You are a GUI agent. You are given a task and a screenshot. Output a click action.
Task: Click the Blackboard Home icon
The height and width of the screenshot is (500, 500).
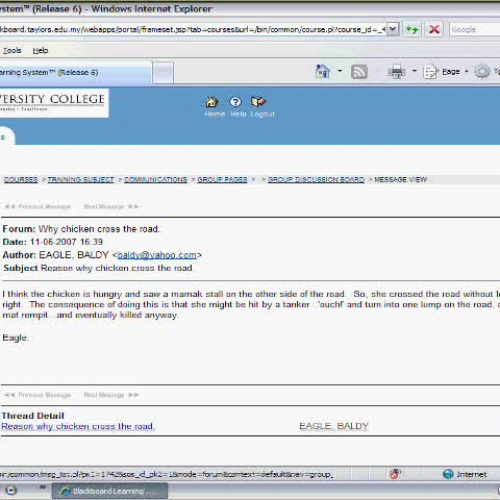[212, 102]
